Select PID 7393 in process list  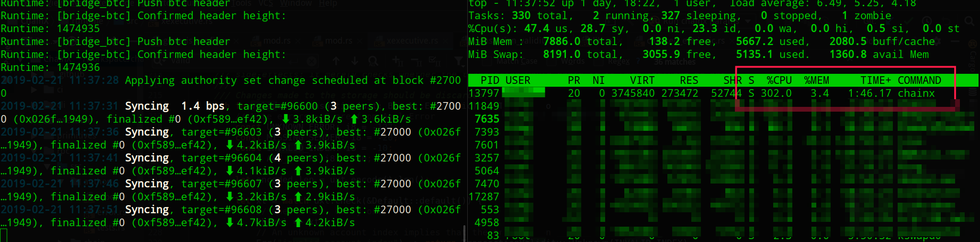[x=487, y=132]
